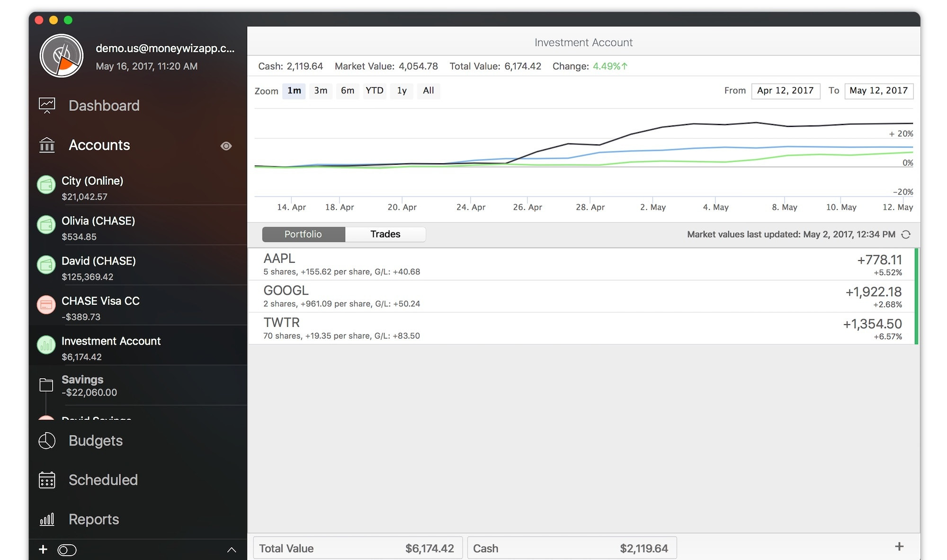Viewport: 947px width, 560px height.
Task: Click the Budgets icon in sidebar
Action: [47, 440]
